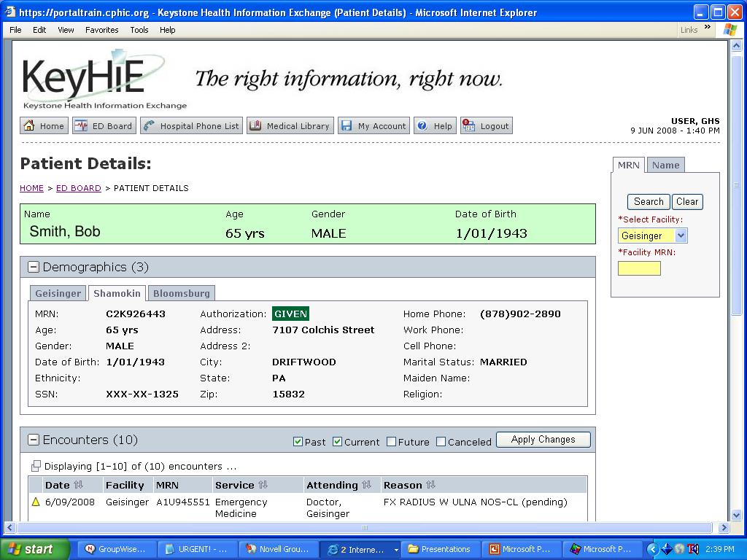Open the Select Facility dropdown
This screenshot has height=560, width=747.
[681, 236]
